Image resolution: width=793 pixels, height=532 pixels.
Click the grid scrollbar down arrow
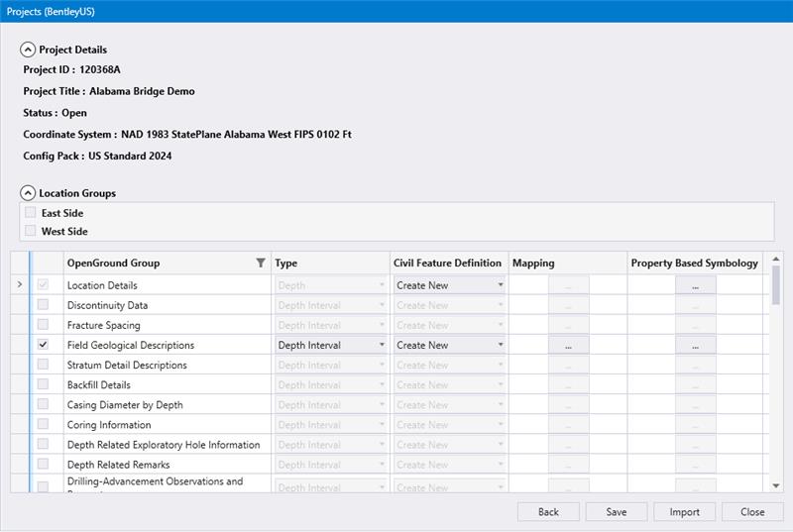point(776,486)
